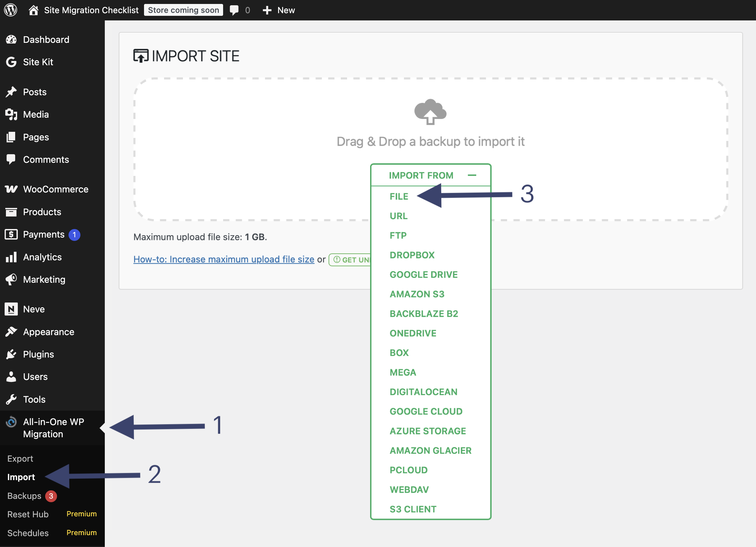Click the Posts pushpin icon

click(x=11, y=92)
